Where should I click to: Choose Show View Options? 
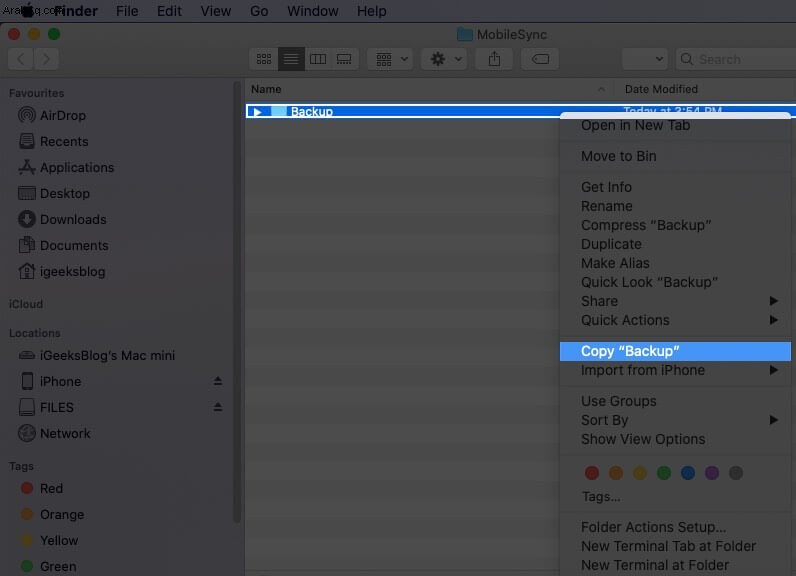[675, 439]
